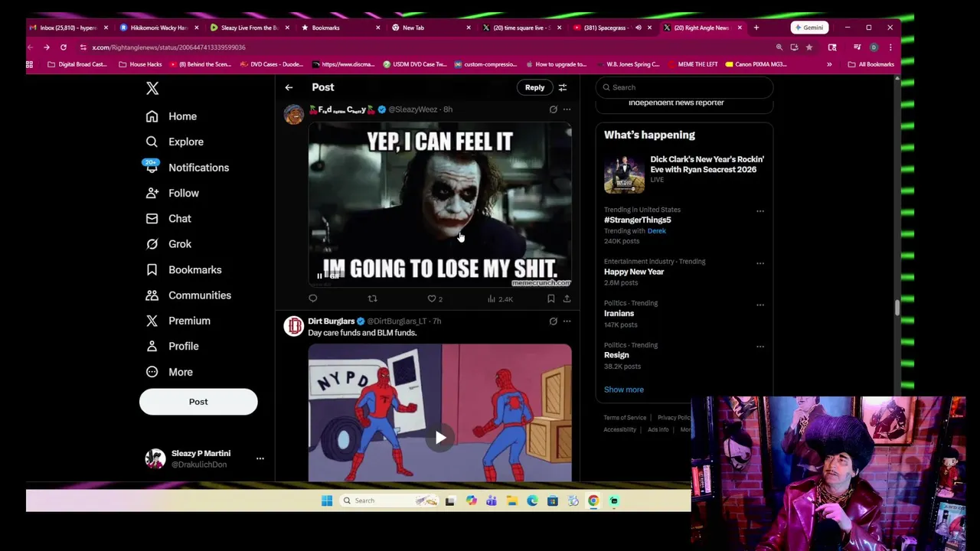Open SleazyWeez profile avatar
The height and width of the screenshot is (551, 980).
294,114
